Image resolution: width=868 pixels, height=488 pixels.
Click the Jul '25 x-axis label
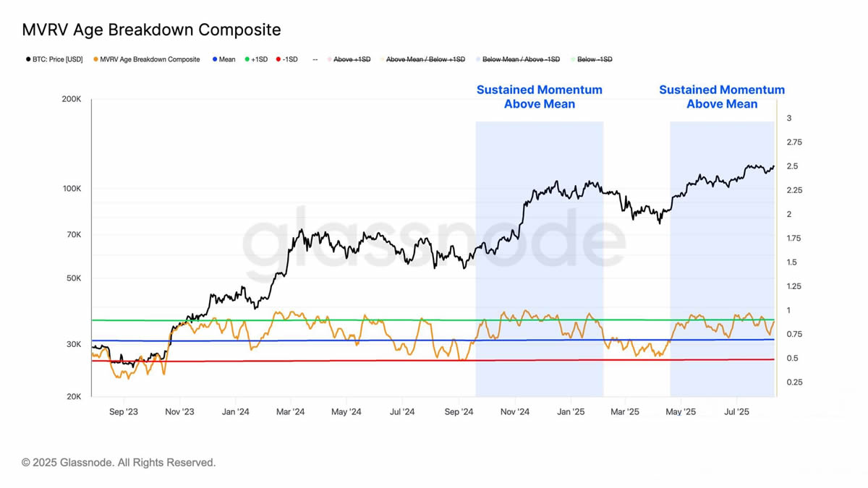coord(736,412)
